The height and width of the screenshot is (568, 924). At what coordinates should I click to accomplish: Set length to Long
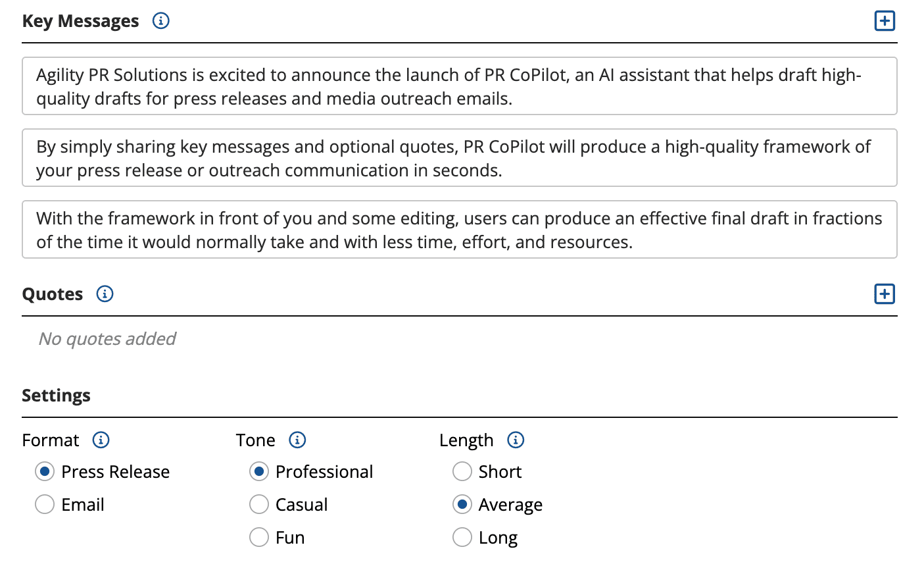(x=462, y=537)
